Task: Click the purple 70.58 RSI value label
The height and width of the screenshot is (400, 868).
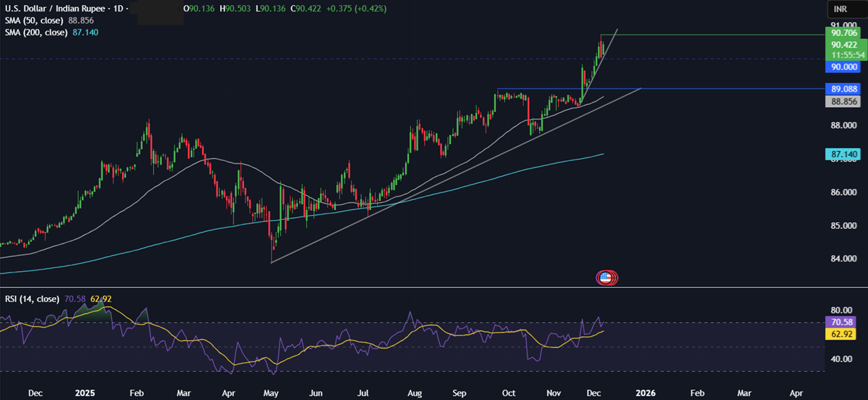Action: click(844, 322)
